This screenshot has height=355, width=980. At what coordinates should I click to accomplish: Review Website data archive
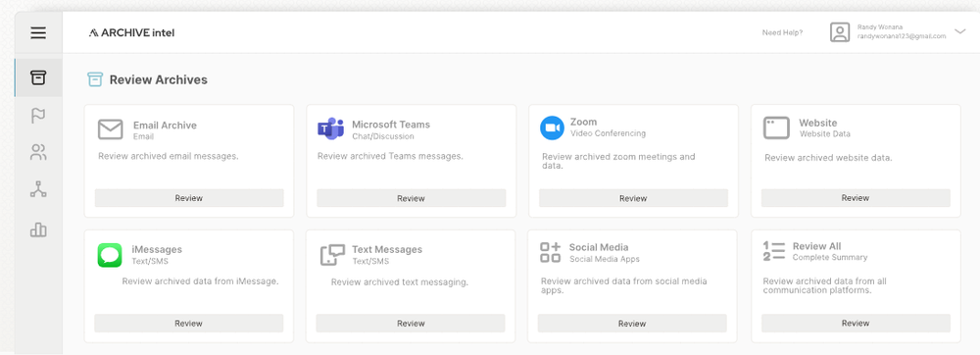pos(856,197)
